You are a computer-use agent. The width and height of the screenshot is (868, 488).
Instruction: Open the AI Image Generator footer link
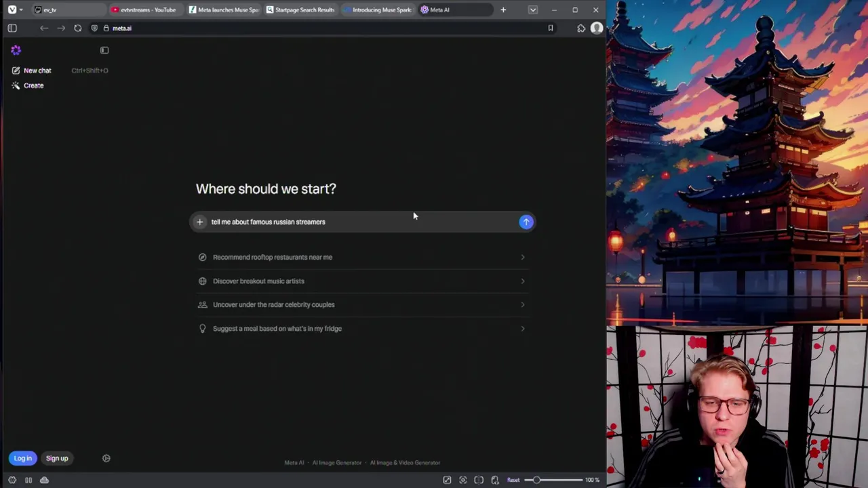point(337,463)
